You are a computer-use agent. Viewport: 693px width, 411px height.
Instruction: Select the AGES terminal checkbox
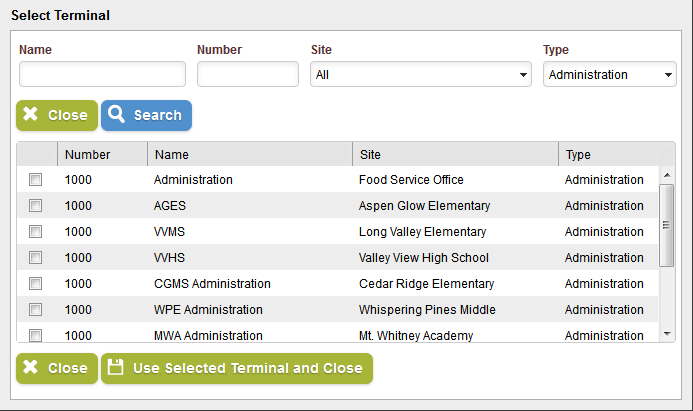coord(35,206)
